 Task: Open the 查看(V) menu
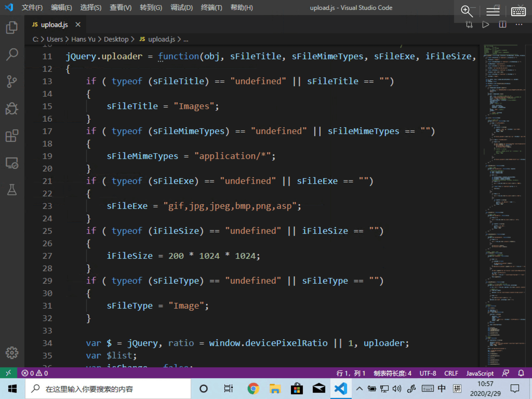[121, 7]
